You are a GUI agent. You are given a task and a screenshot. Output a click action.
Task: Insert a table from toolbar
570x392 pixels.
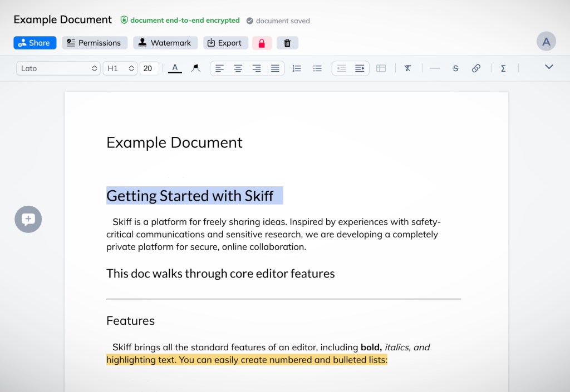(x=381, y=68)
